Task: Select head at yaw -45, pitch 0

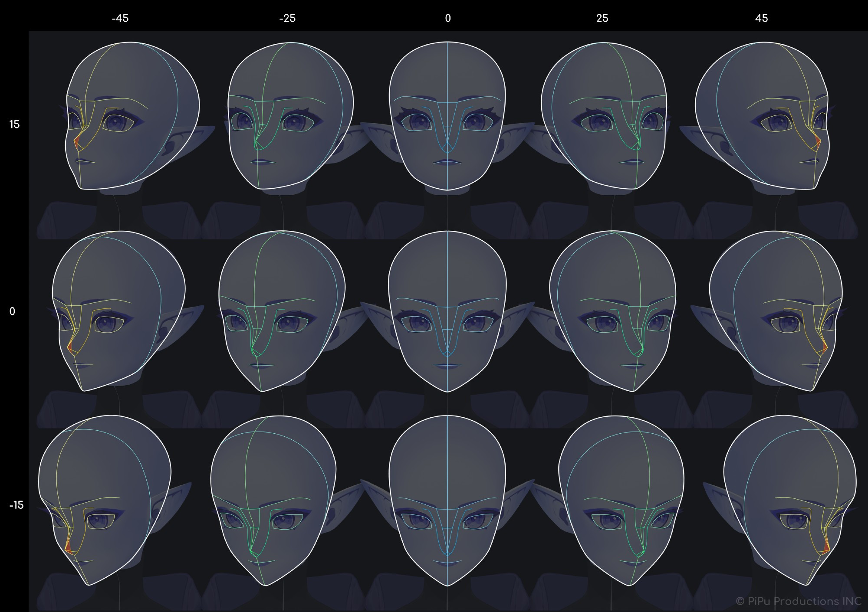Action: pyautogui.click(x=118, y=311)
